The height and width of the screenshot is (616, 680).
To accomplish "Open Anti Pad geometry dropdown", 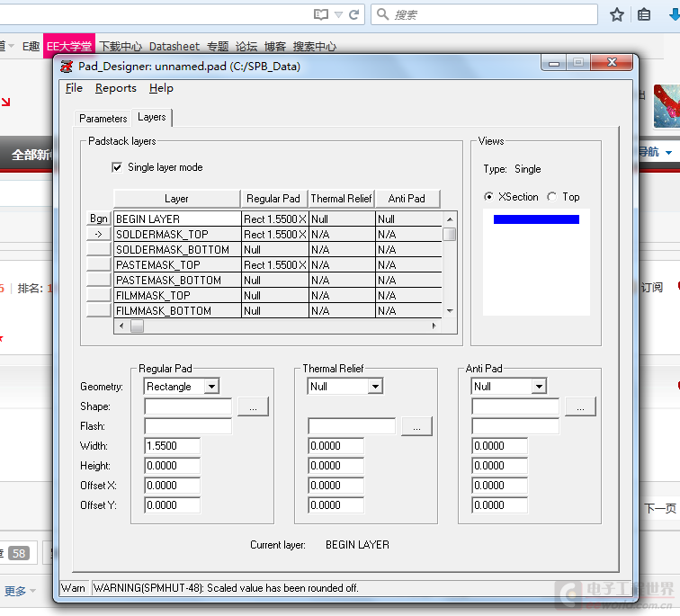I will [539, 387].
